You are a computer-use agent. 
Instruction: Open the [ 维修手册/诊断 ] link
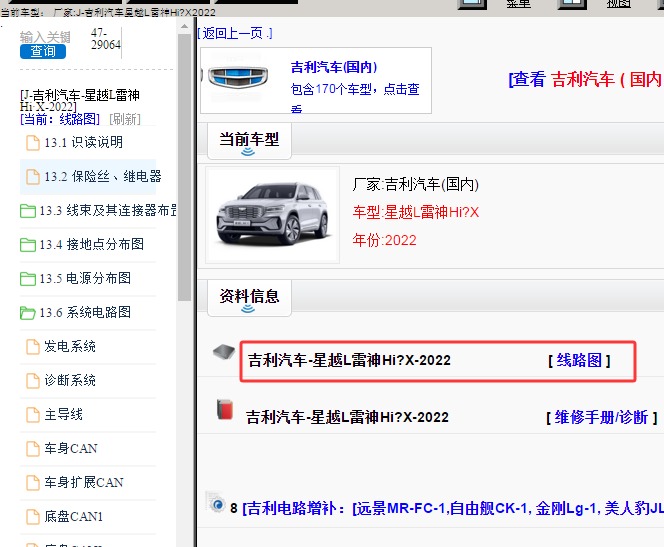click(x=601, y=418)
